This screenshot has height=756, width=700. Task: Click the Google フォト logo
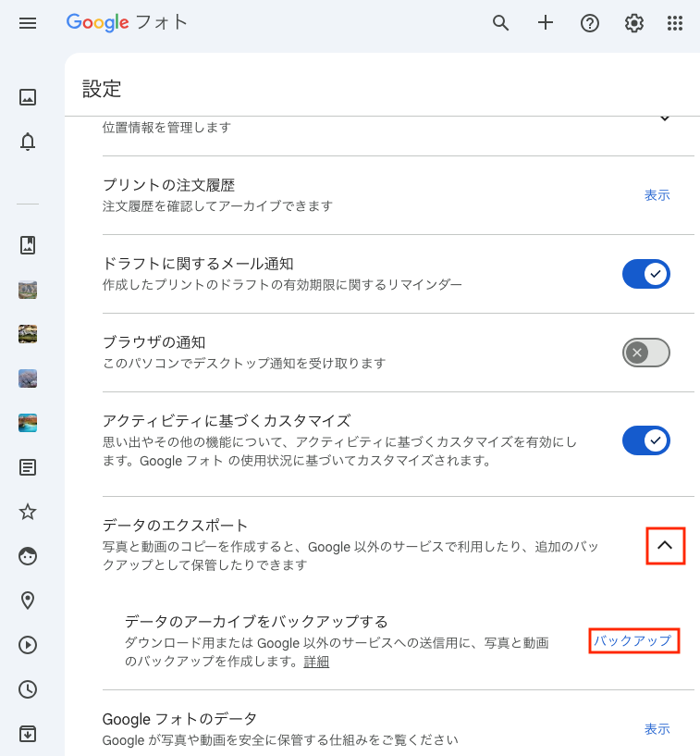pos(126,22)
